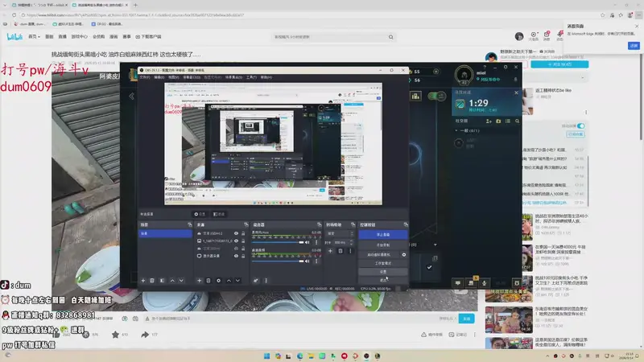Open source properties gear in Sources panel
The image size is (644, 362).
point(219,281)
